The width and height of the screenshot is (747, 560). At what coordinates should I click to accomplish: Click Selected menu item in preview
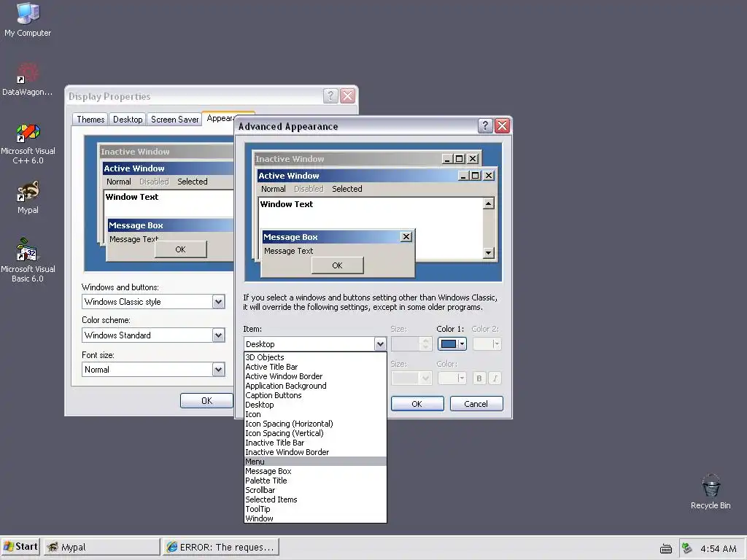pos(347,189)
